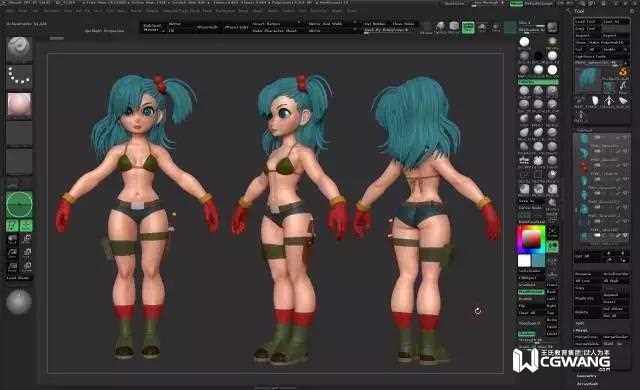Click MergeDown button
Image resolution: width=640 pixels, height=390 pixels.
click(587, 337)
